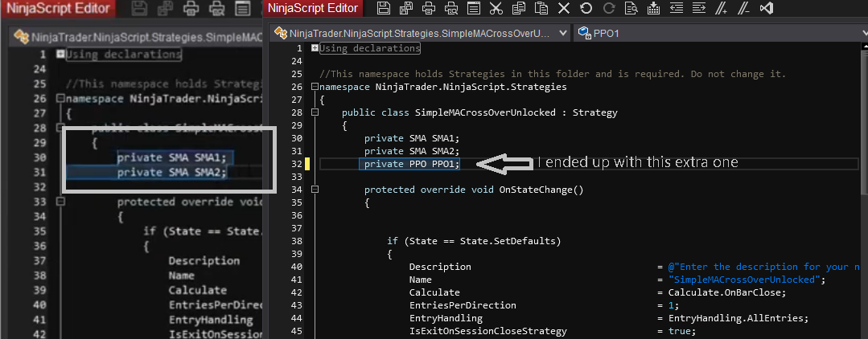This screenshot has height=339, width=868.
Task: Click the Compile icon in toolbar
Action: pyautogui.click(x=653, y=8)
